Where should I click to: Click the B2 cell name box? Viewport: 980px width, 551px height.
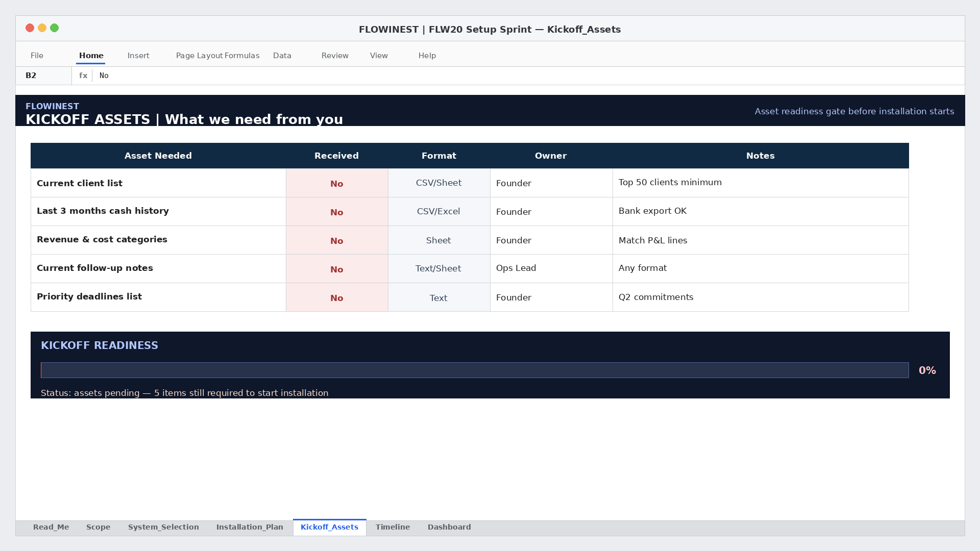pos(44,76)
